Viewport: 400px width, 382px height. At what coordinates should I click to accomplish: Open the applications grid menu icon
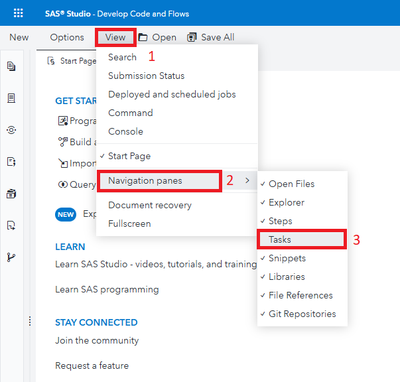tap(18, 13)
